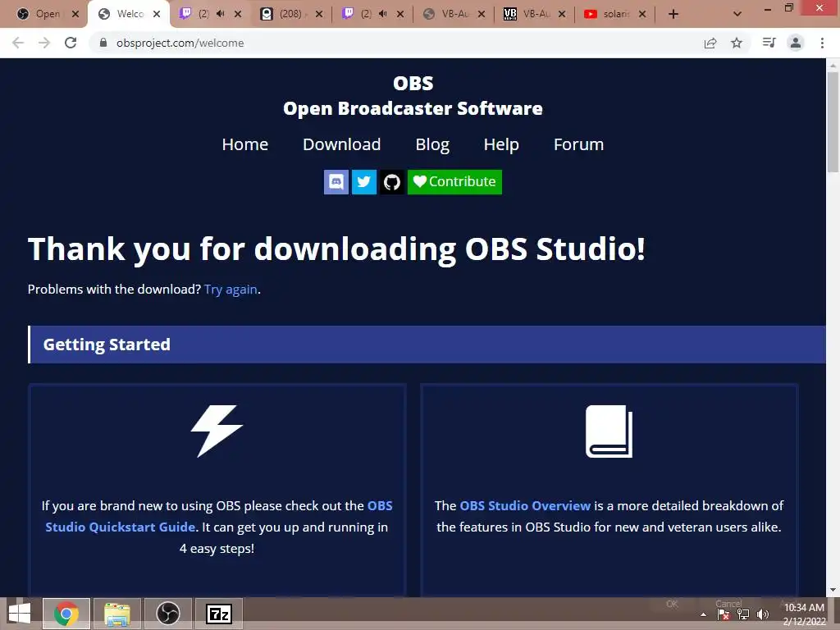Open Chrome three-dot menu

822,43
